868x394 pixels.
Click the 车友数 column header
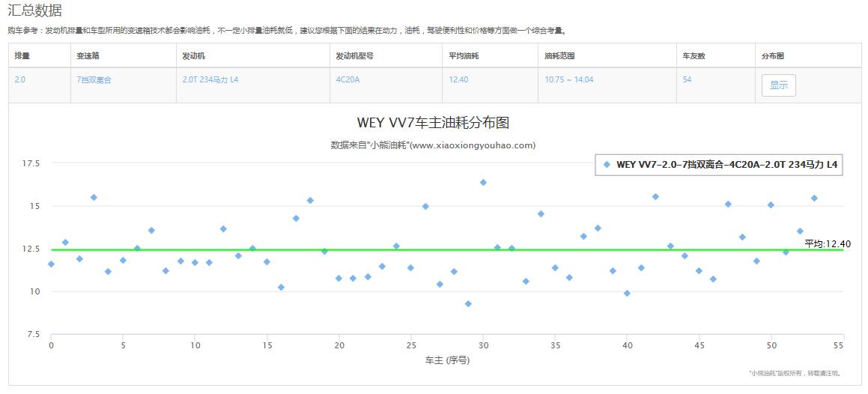point(694,56)
